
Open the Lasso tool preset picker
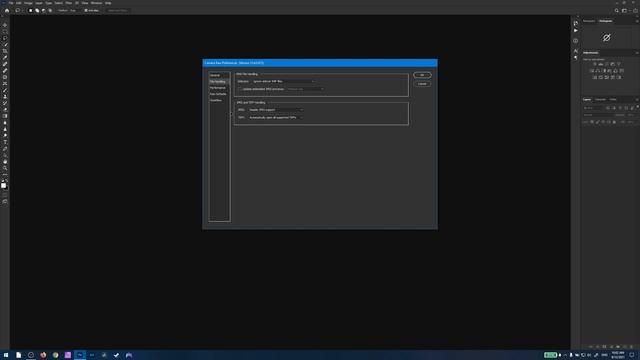(19, 11)
